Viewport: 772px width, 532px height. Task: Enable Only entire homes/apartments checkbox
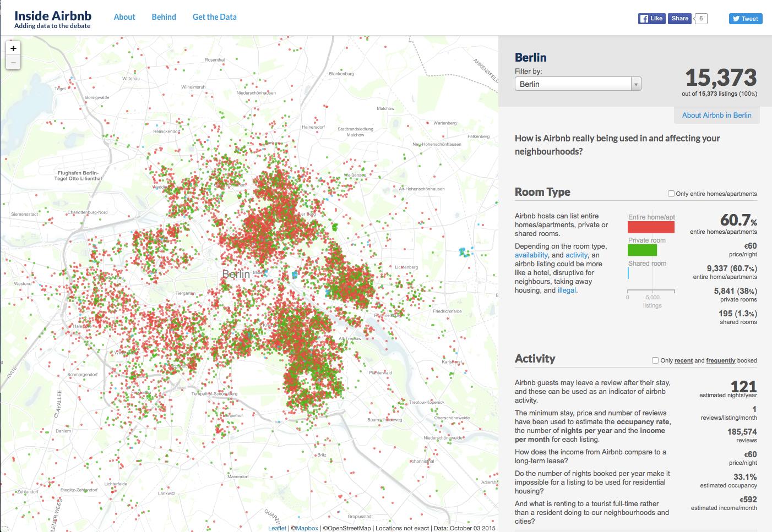671,194
